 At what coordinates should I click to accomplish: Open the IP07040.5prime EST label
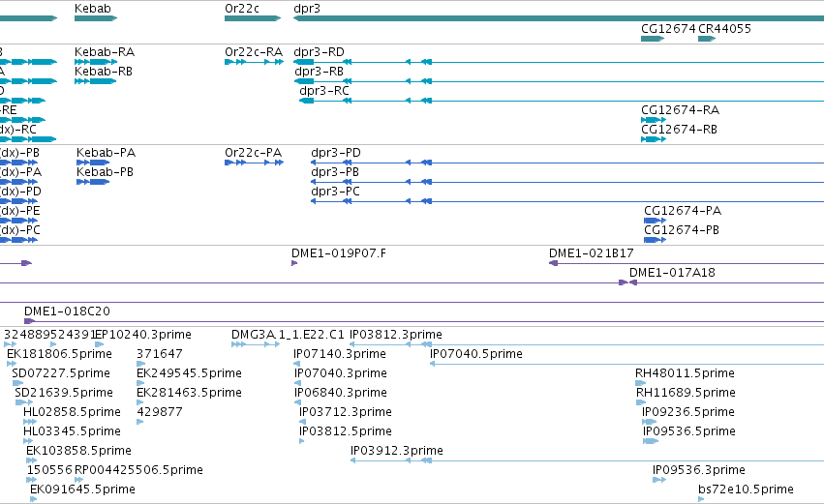pos(476,354)
